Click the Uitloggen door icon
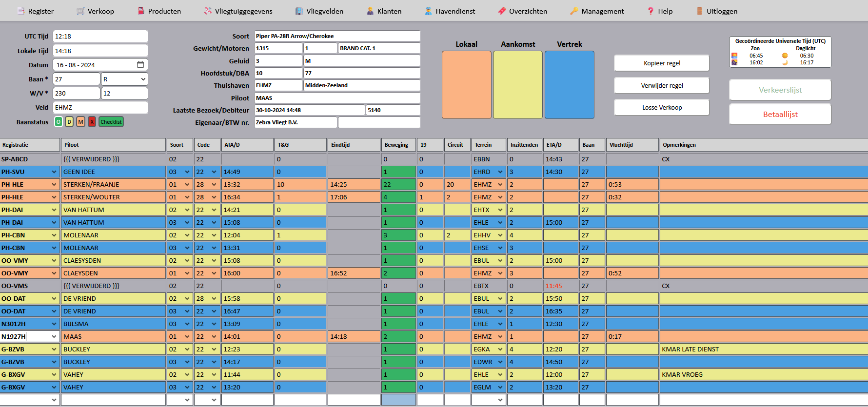 pos(700,11)
